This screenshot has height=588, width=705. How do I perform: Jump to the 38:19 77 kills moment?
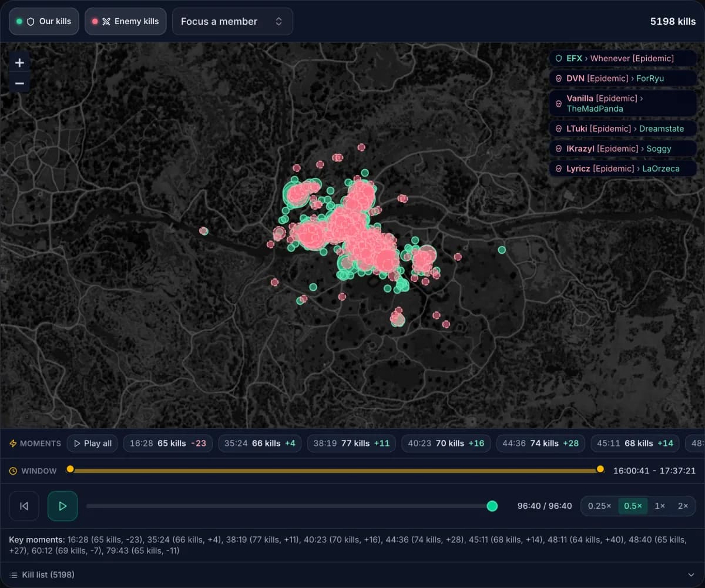click(x=351, y=443)
